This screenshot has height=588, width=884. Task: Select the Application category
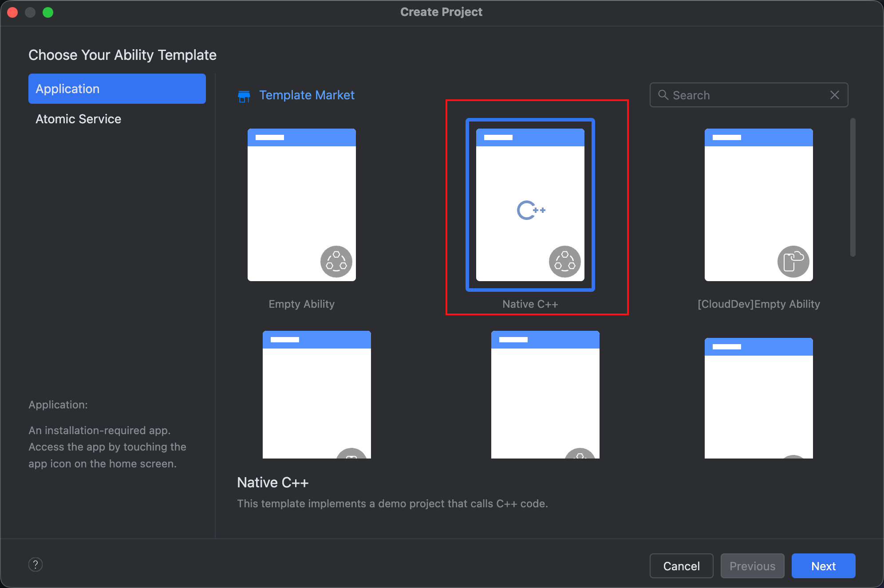click(117, 89)
